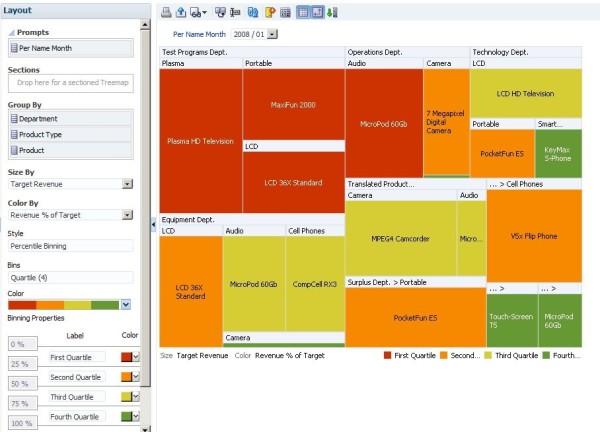The height and width of the screenshot is (432, 600).
Task: Collapse the Layout pane using splitter arrow
Action: (153, 225)
